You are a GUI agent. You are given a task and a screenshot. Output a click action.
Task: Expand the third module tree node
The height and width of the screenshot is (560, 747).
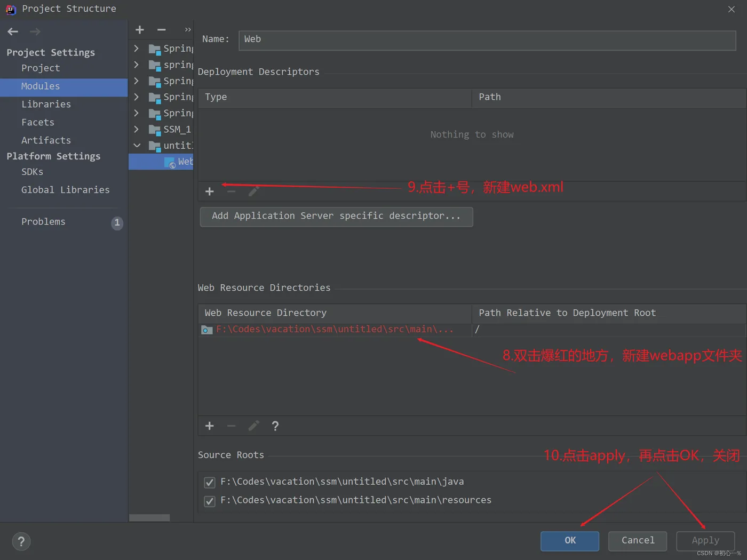pos(137,81)
